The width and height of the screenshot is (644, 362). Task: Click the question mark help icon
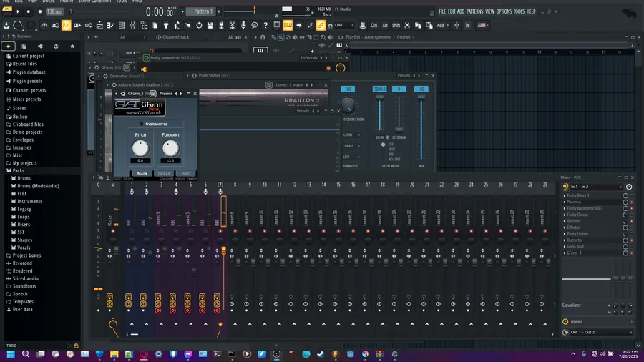click(265, 26)
